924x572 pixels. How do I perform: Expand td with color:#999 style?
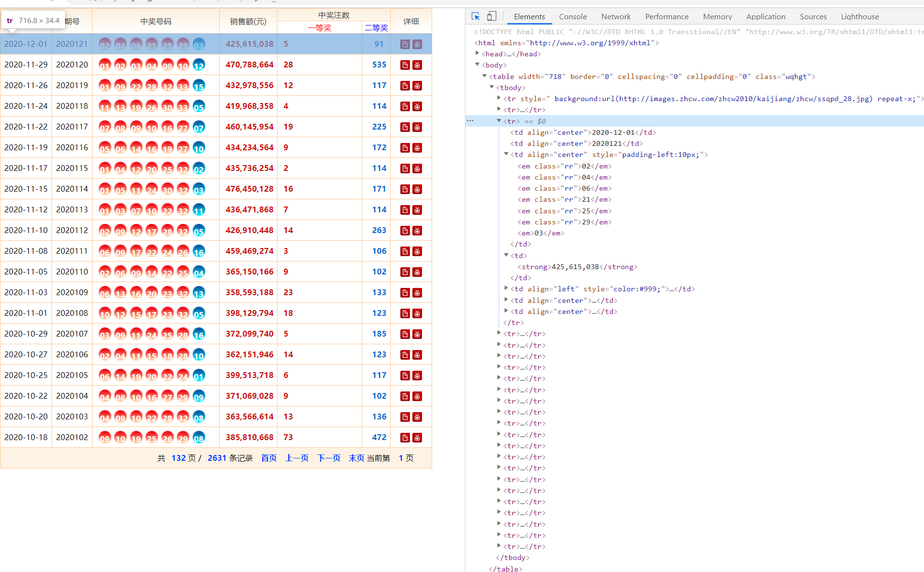click(x=506, y=288)
